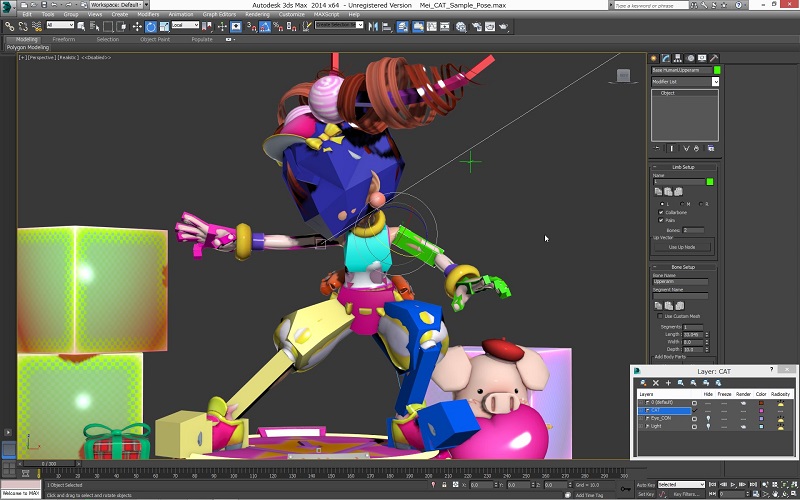The image size is (800, 500).
Task: Click the Unlink Selection tool
Action: pyautogui.click(x=23, y=27)
